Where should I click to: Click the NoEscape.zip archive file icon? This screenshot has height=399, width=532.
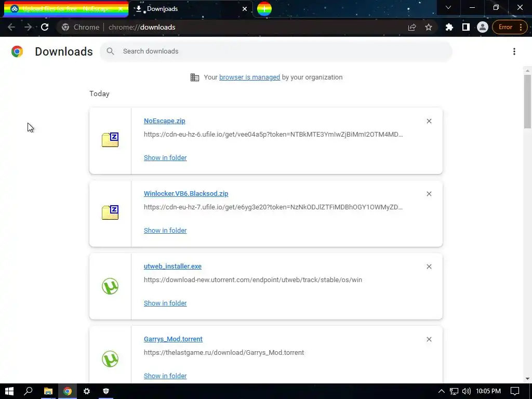110,140
